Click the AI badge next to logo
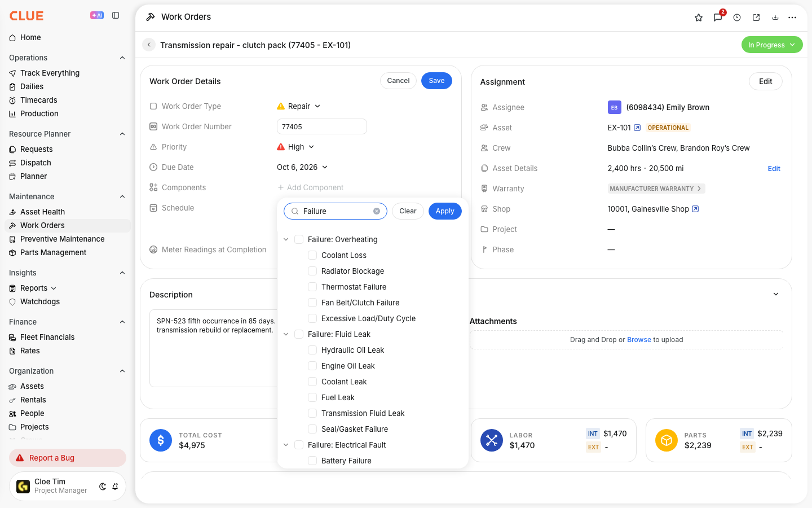The height and width of the screenshot is (508, 812). [97, 16]
